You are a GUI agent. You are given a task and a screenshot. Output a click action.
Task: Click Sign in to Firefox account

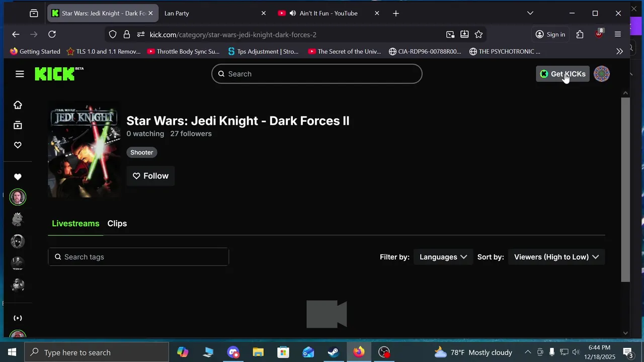550,34
